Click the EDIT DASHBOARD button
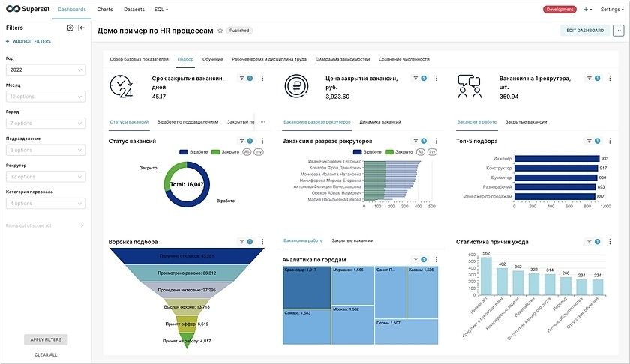 (584, 31)
